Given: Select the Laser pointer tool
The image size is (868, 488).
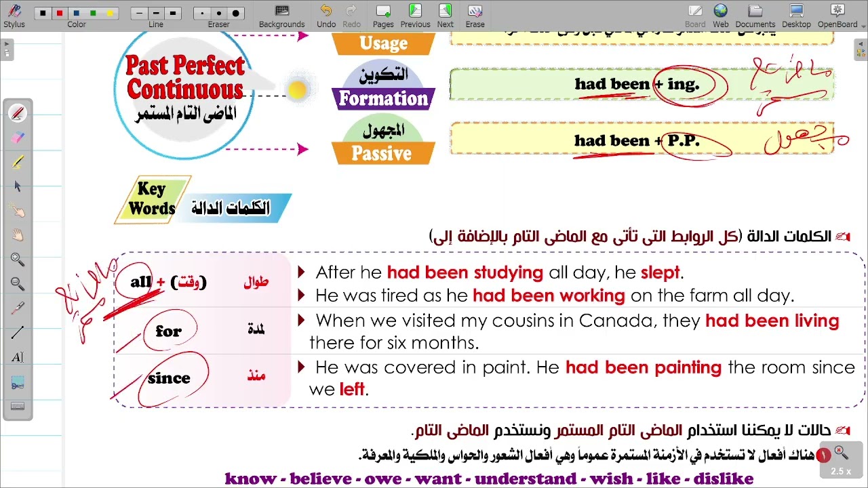Looking at the screenshot, I should (x=18, y=308).
